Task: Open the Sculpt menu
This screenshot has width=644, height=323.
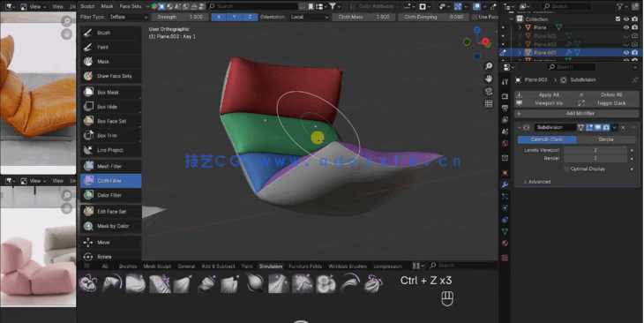Action: coord(87,6)
